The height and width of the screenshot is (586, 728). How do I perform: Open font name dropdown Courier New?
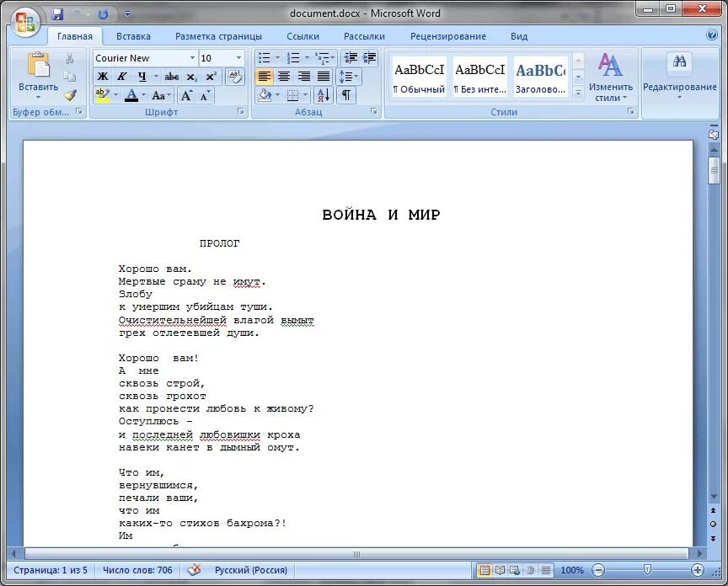192,58
